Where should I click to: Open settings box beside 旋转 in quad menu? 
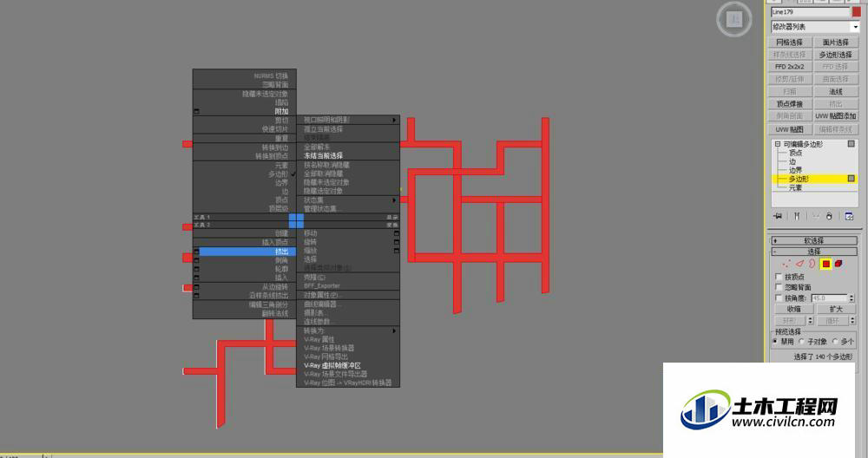coord(397,242)
